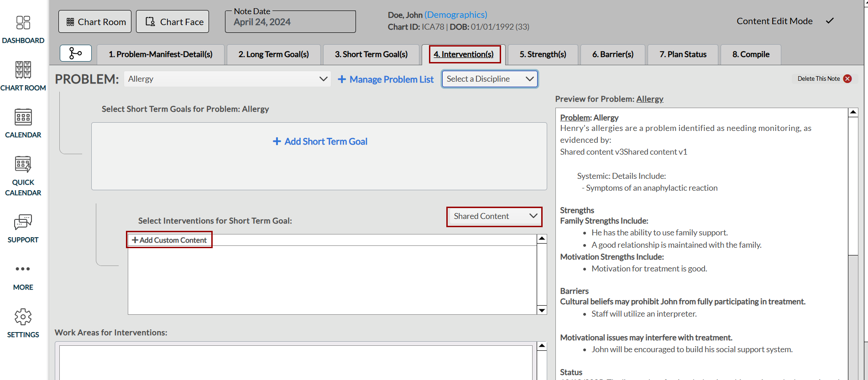
Task: Go to the 8. Compile tab
Action: [x=751, y=54]
